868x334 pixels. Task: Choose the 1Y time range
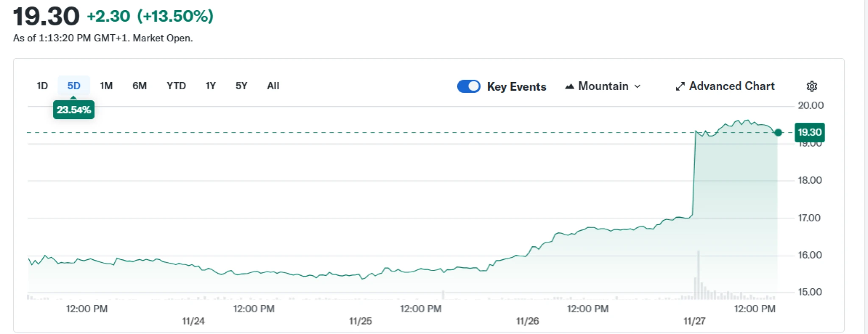(211, 86)
